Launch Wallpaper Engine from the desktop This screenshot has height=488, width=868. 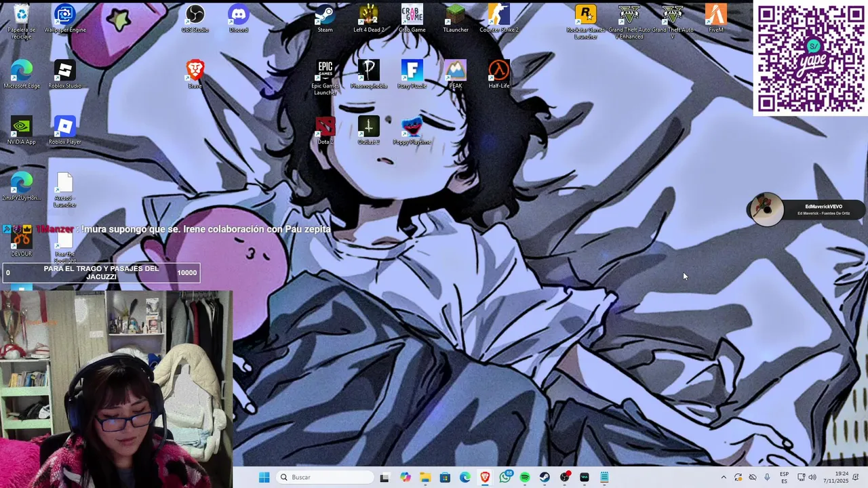(65, 18)
